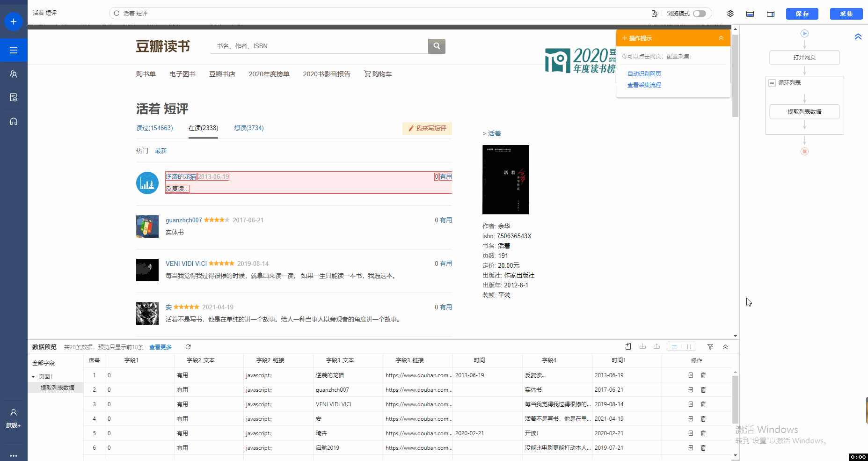Open the 购书单 menu item
This screenshot has width=868, height=461.
[x=146, y=74]
